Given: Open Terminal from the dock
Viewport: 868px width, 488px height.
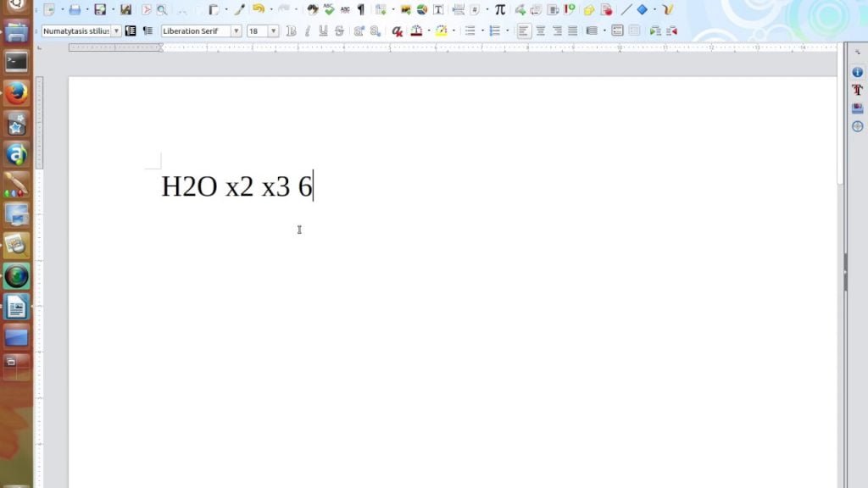Looking at the screenshot, I should (16, 62).
